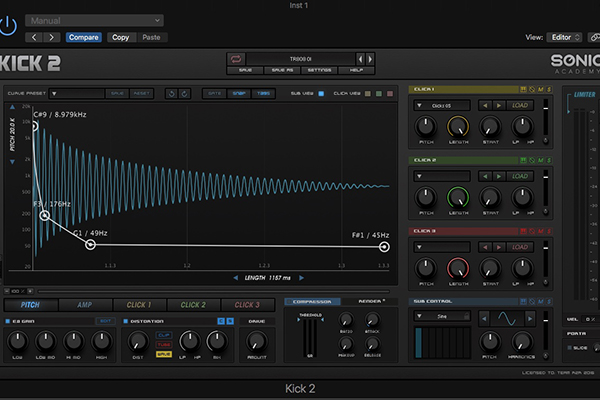Enable the Distortion section

pos(126,321)
